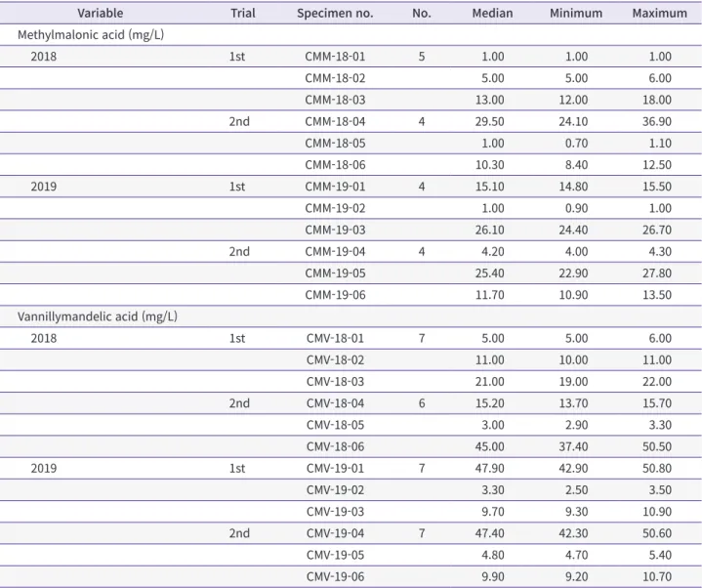Image resolution: width=702 pixels, height=588 pixels.
Task: Click the 'No.' column header
Action: tap(422, 13)
